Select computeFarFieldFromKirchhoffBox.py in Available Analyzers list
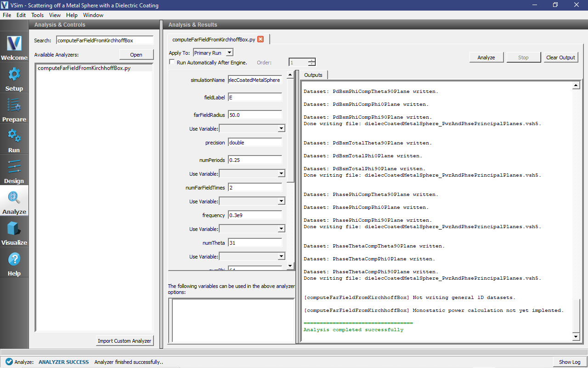The image size is (588, 368). tap(94, 68)
